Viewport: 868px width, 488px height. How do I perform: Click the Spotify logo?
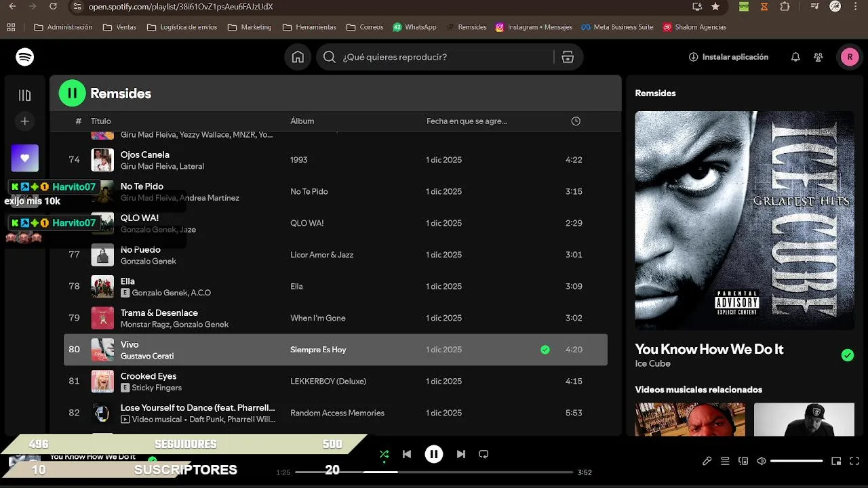coord(25,57)
